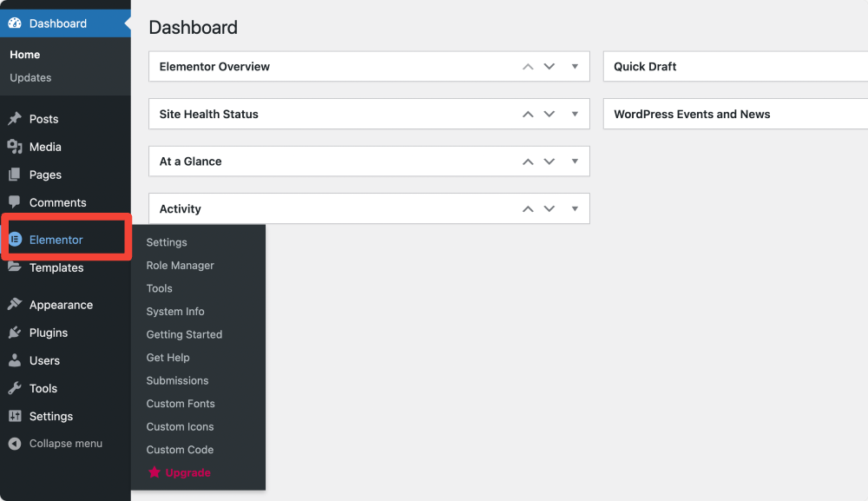
Task: Move Elementor Overview widget down
Action: click(549, 67)
